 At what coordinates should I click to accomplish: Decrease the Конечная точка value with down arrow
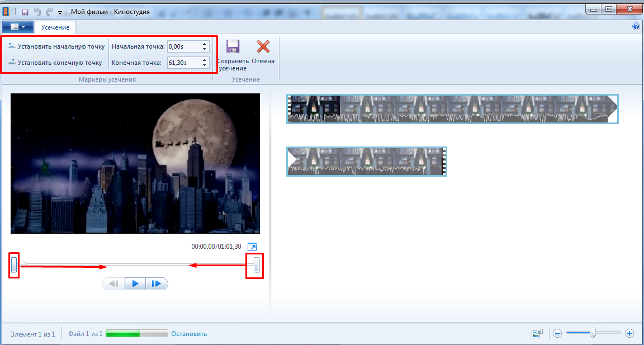tap(205, 66)
